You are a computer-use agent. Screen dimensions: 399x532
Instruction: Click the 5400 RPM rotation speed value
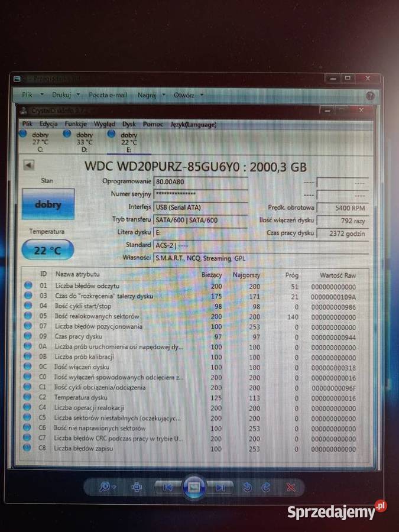(x=342, y=207)
